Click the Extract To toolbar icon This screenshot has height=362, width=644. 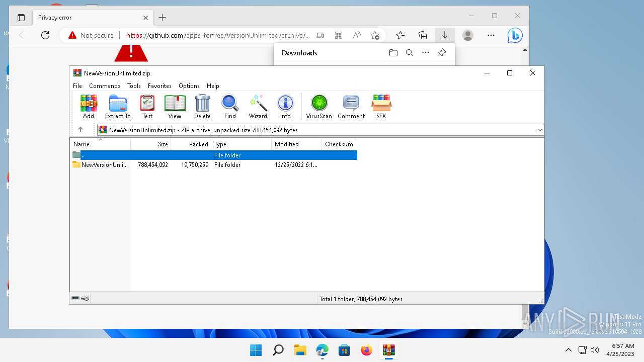[x=118, y=107]
